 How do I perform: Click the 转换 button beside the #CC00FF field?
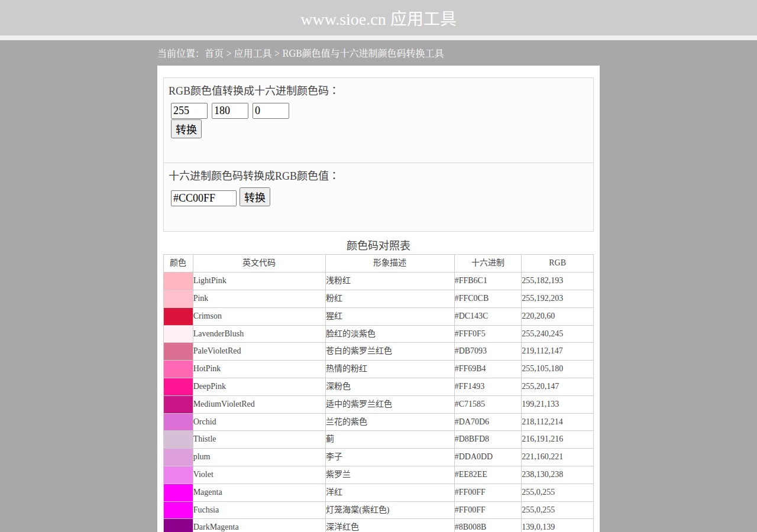pyautogui.click(x=255, y=197)
